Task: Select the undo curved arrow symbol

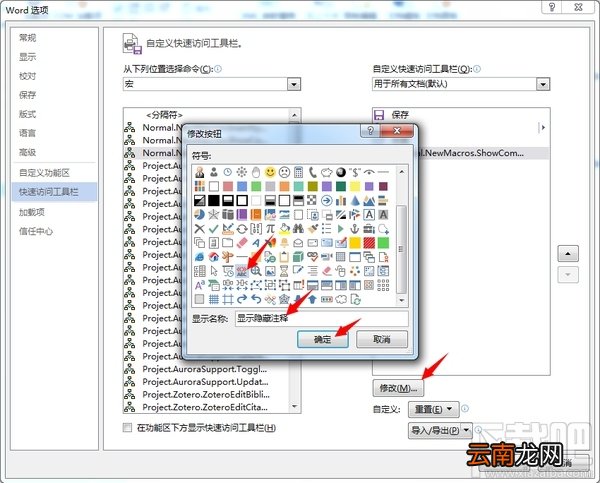Action: (256, 299)
